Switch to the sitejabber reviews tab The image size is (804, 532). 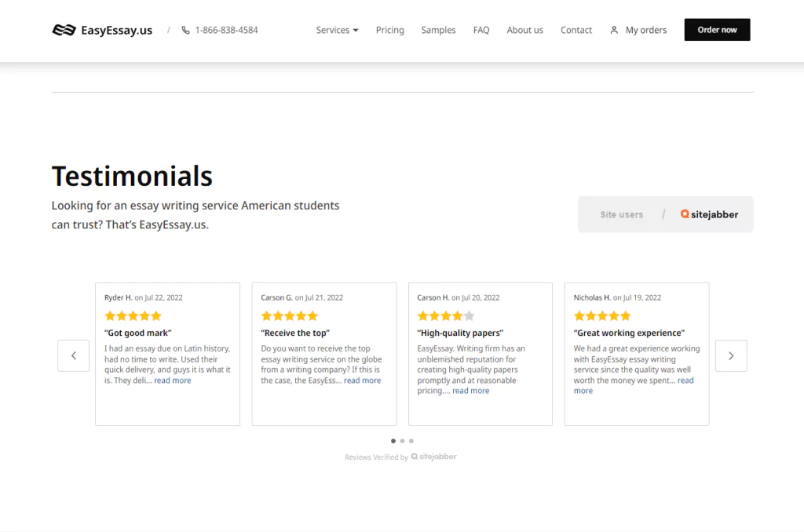(709, 214)
